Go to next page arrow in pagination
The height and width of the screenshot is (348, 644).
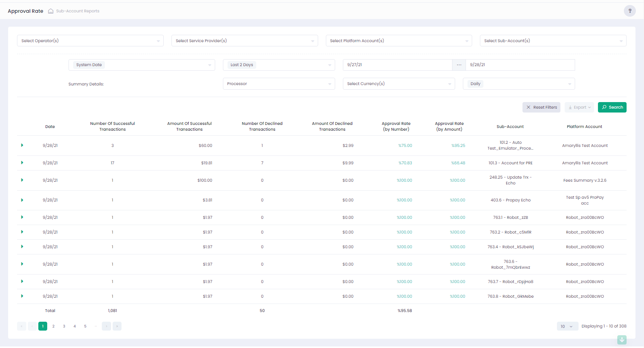click(x=106, y=326)
